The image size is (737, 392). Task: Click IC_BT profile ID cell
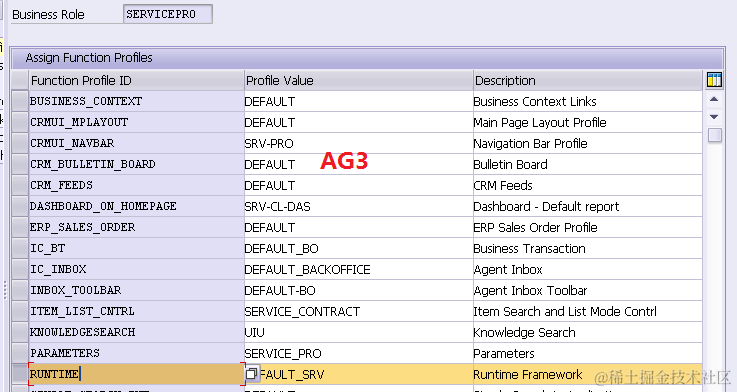[x=136, y=248]
